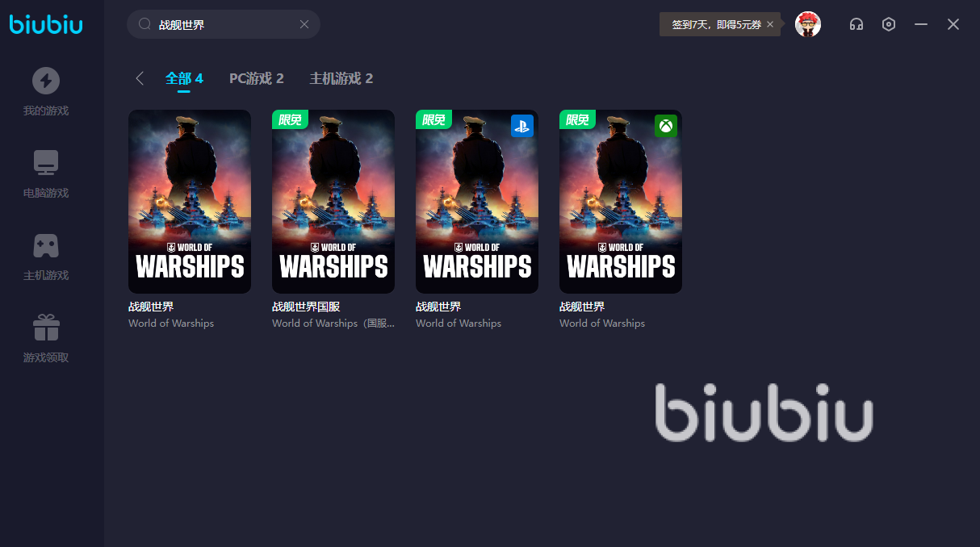
Task: Click the user avatar picture
Action: coord(808,24)
